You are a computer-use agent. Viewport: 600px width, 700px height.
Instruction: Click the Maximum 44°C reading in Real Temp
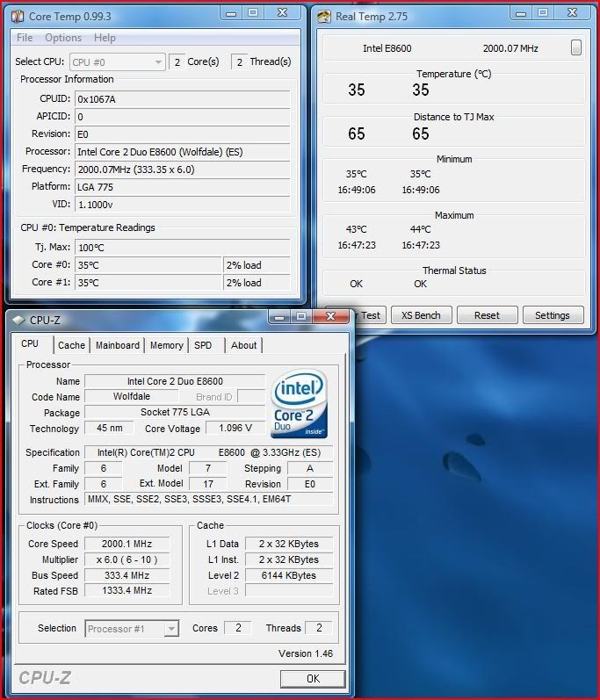click(421, 229)
